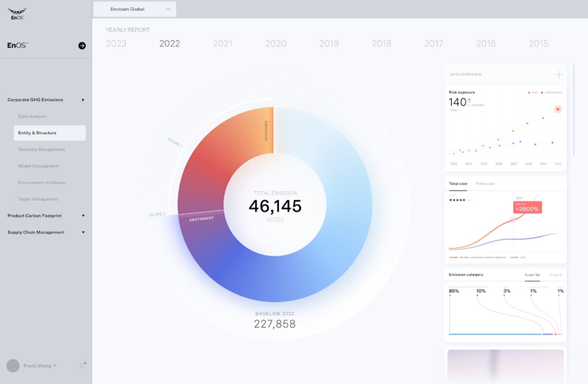Expand the Supply Chain Management section

point(83,232)
